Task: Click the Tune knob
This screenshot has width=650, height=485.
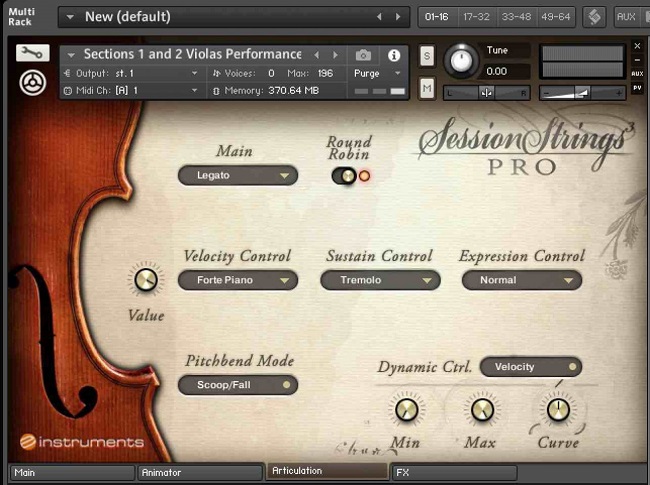Action: tap(461, 61)
